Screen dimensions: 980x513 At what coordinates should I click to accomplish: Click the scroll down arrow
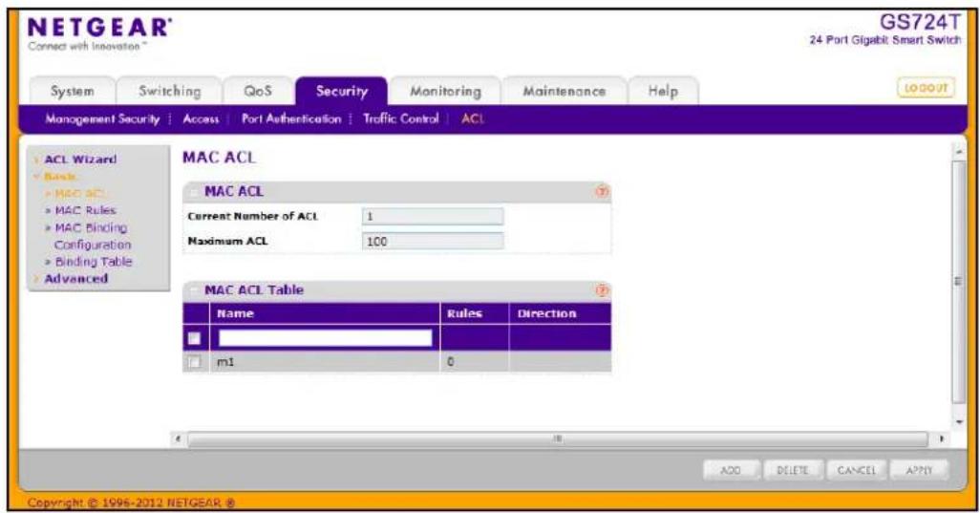coord(959,422)
